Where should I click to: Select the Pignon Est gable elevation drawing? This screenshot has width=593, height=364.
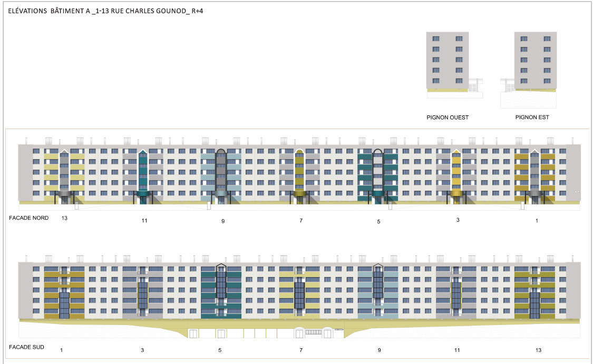[x=528, y=70]
